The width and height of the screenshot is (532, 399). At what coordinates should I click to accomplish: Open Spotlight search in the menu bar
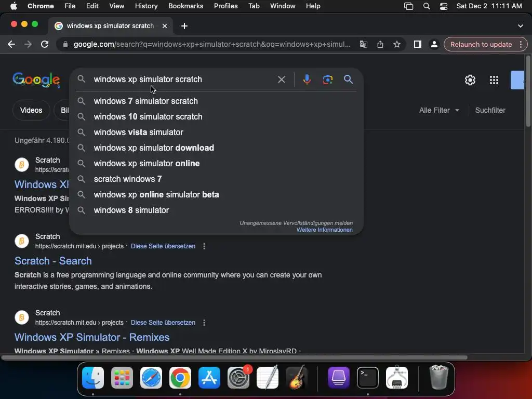[427, 6]
